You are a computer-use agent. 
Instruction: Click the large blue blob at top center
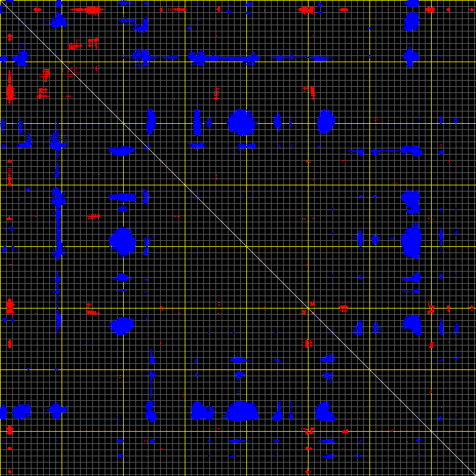241,123
